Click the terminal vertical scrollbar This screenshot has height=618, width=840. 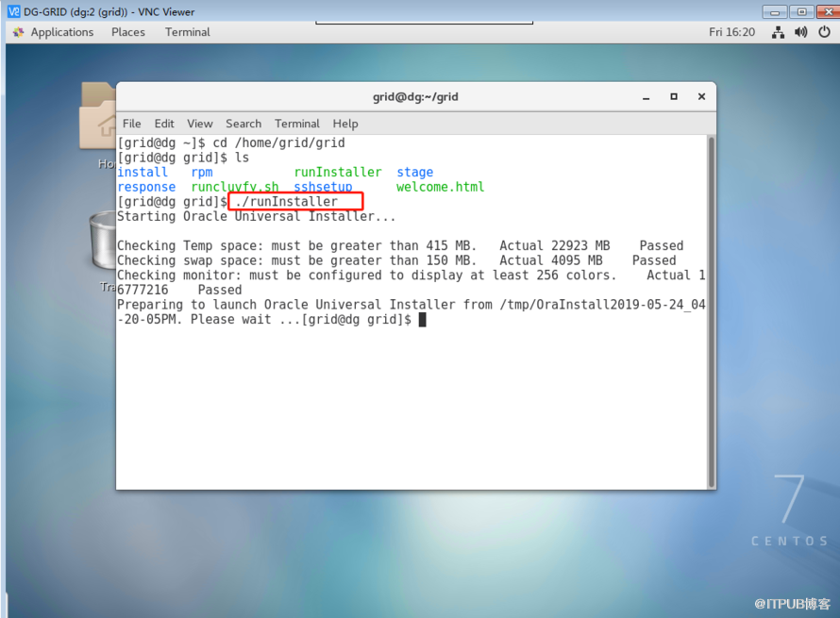tap(712, 311)
